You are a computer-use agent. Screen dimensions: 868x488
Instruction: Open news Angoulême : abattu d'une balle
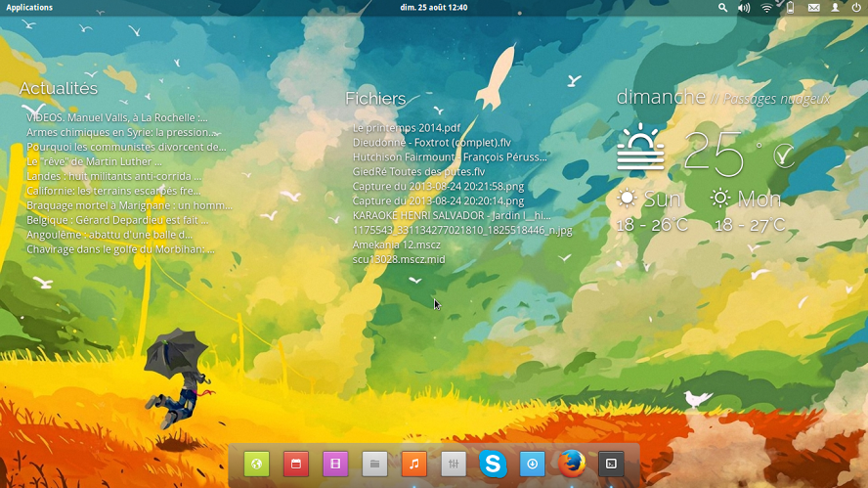click(109, 235)
